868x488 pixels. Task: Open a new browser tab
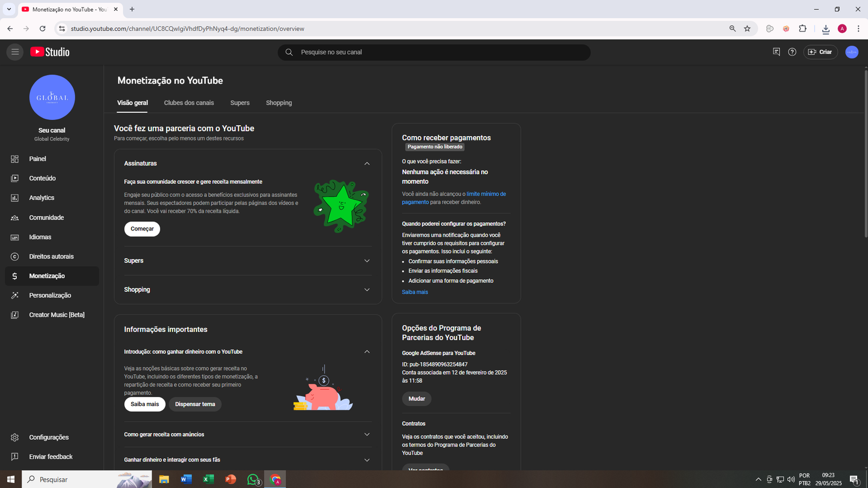[132, 9]
